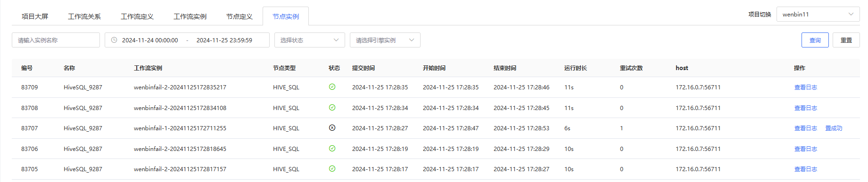The image size is (868, 182).
Task: Click the 运行时长 column header
Action: click(576, 68)
